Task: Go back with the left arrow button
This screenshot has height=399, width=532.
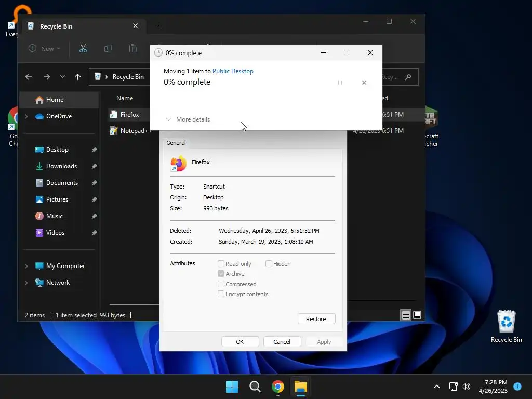Action: click(x=29, y=77)
